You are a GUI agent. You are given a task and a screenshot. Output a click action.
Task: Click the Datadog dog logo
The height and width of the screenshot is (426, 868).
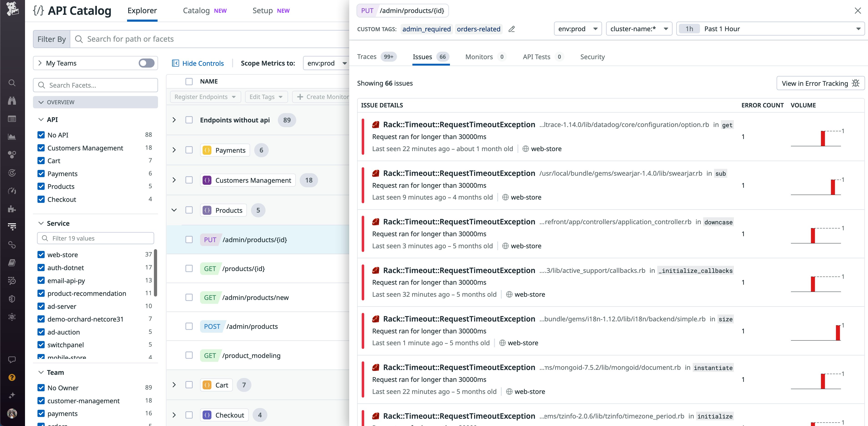[13, 9]
